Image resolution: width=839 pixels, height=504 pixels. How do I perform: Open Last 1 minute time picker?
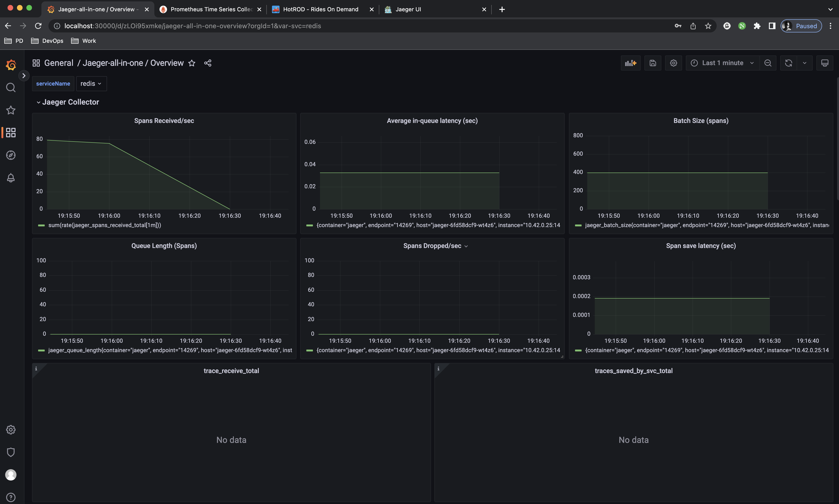click(723, 63)
